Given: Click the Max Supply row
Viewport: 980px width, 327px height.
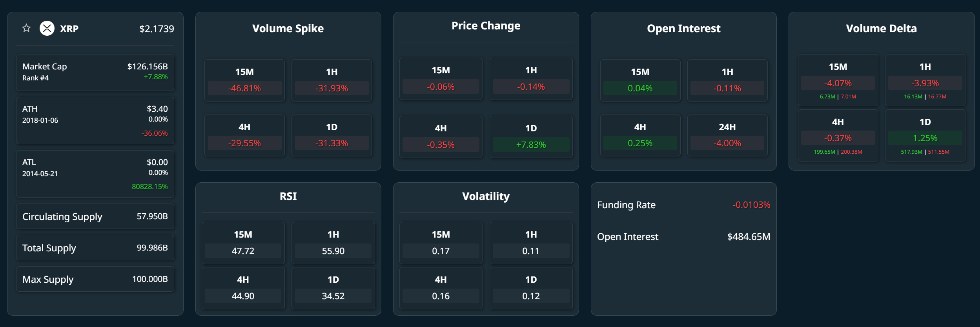Looking at the screenshot, I should tap(95, 279).
